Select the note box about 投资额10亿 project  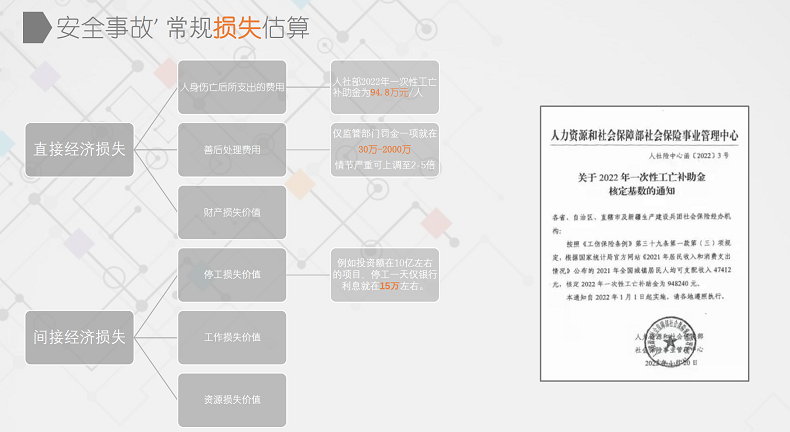coord(385,274)
